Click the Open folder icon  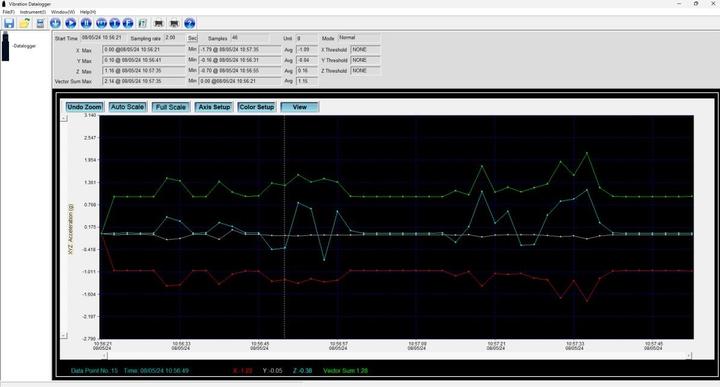pos(24,23)
